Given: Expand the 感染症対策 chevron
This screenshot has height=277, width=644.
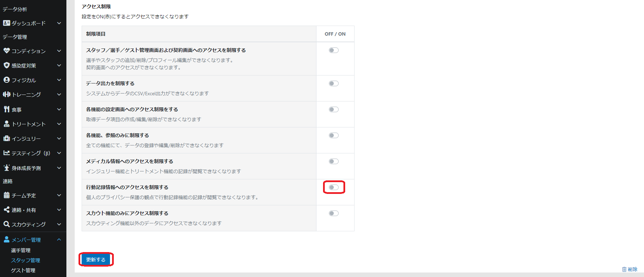Looking at the screenshot, I should (59, 65).
